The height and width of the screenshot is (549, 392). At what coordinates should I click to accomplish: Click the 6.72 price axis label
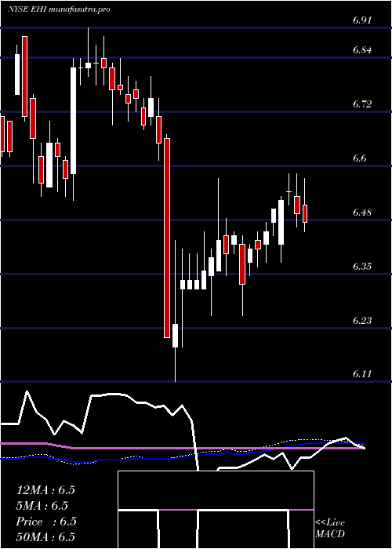pyautogui.click(x=362, y=104)
